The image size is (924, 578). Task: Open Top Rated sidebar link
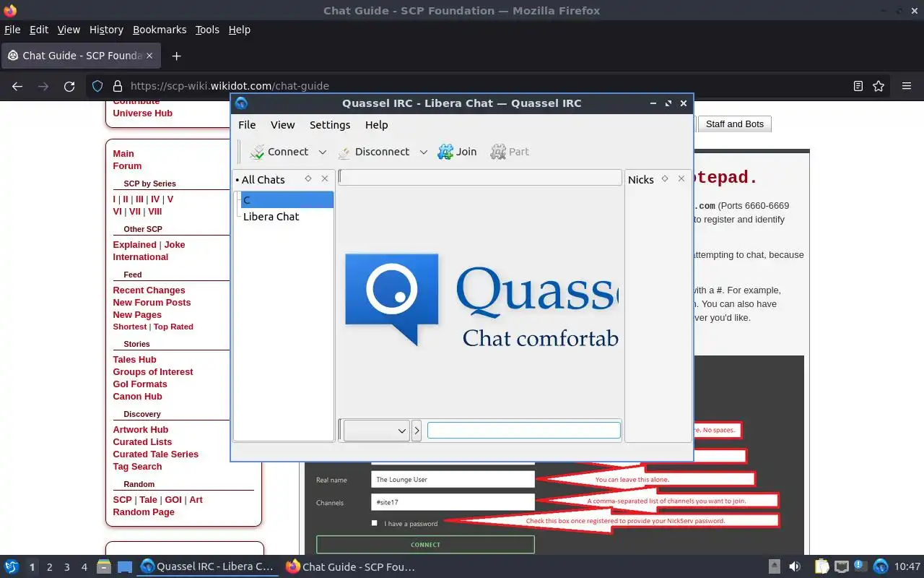173,327
